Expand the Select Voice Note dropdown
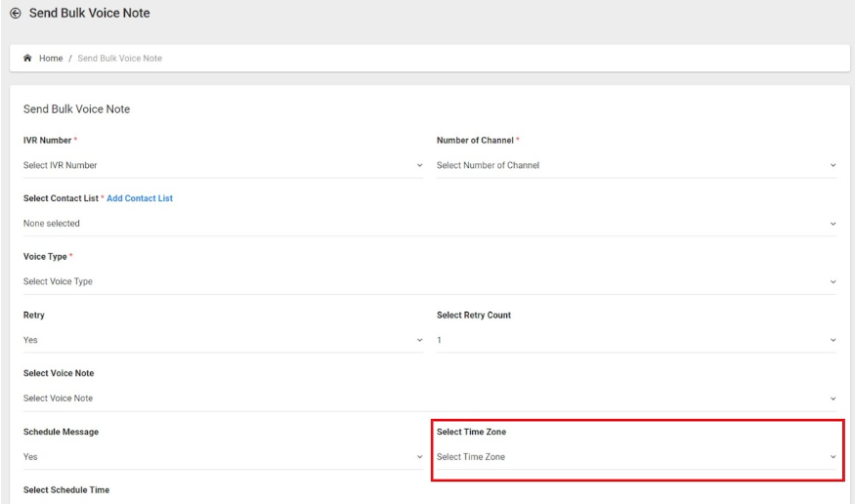The height and width of the screenshot is (504, 855). click(430, 399)
